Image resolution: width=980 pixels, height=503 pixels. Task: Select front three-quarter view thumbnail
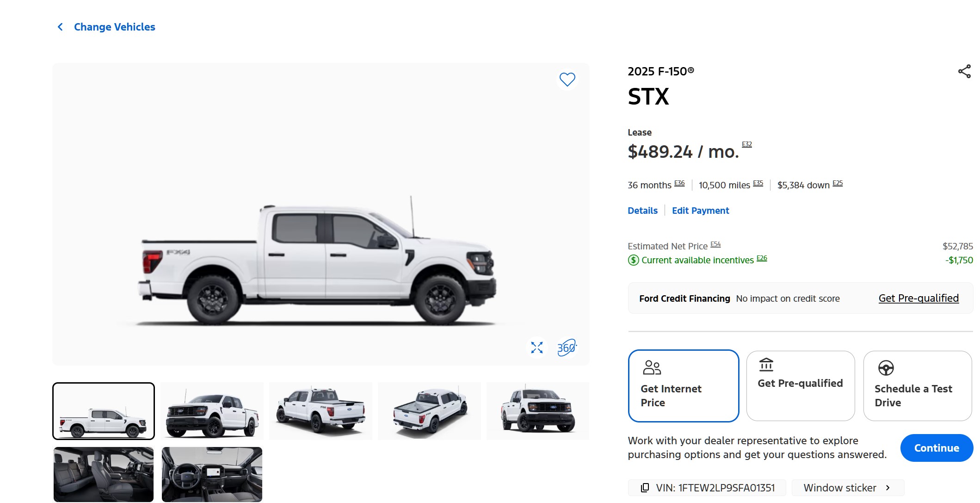pos(212,411)
